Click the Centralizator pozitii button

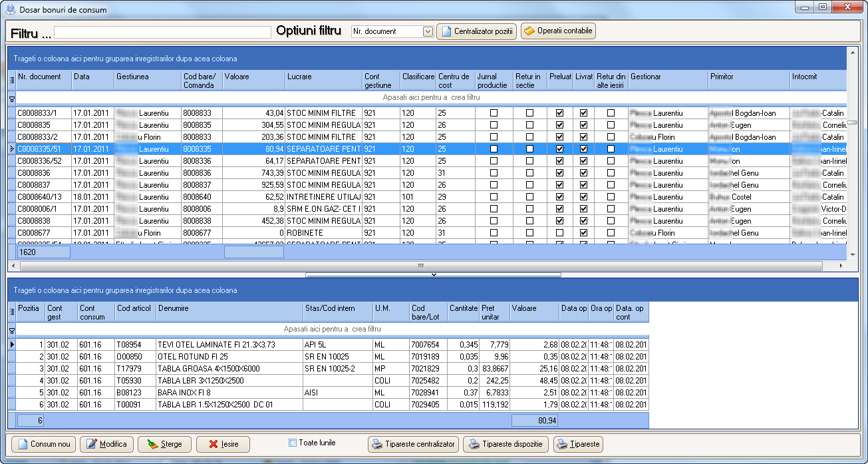476,31
